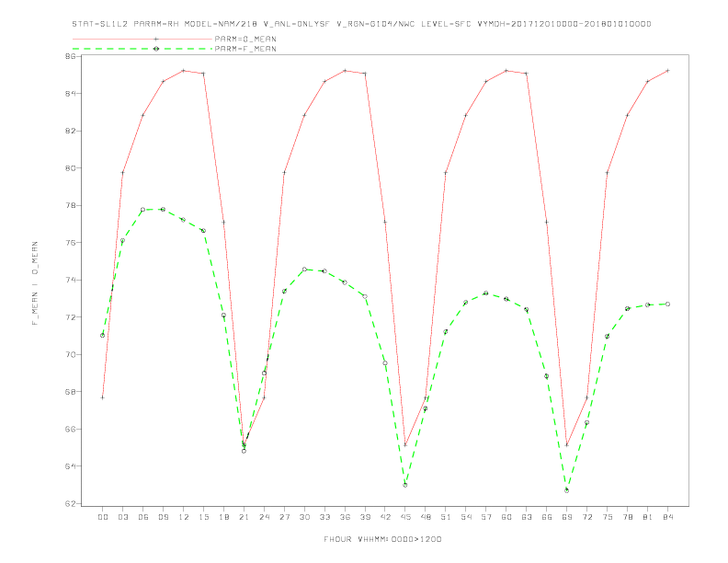
Task: Click x-axis tick label 03
Action: tap(123, 517)
